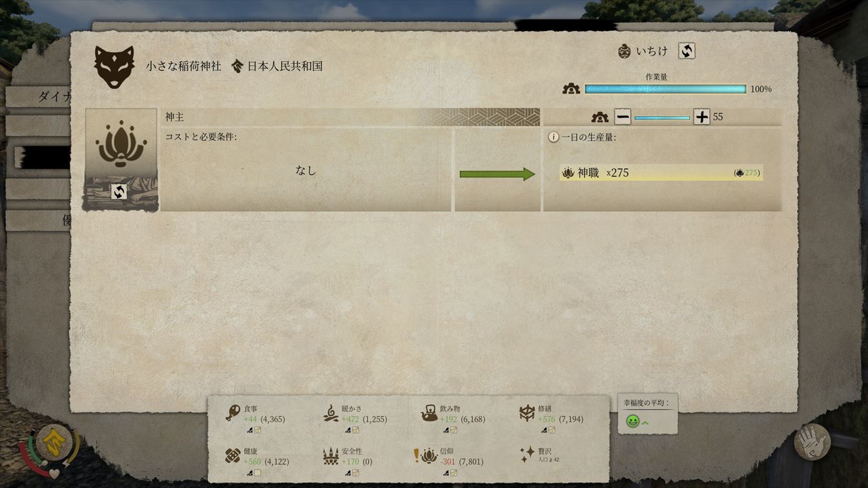Toggle the checkbox under 食事

tap(257, 430)
